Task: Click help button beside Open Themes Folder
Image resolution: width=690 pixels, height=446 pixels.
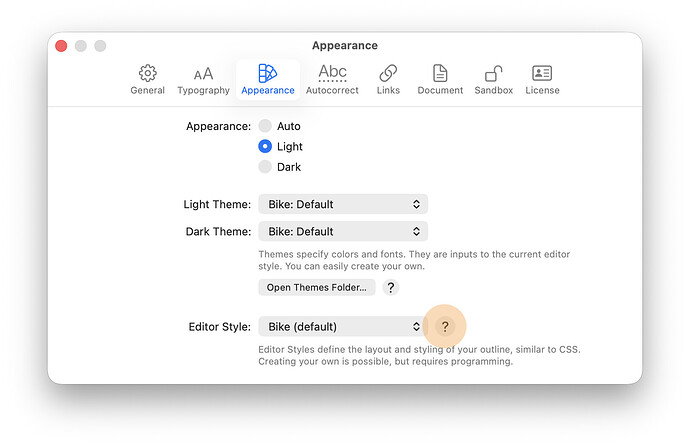Action: click(x=391, y=288)
